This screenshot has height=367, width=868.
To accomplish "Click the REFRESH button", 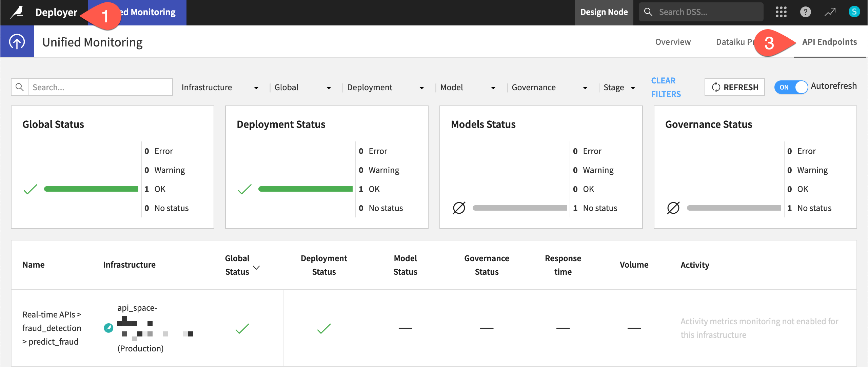I will [x=734, y=87].
